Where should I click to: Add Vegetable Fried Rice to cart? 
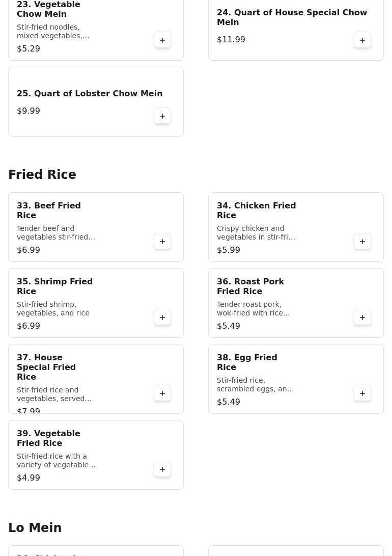162,469
